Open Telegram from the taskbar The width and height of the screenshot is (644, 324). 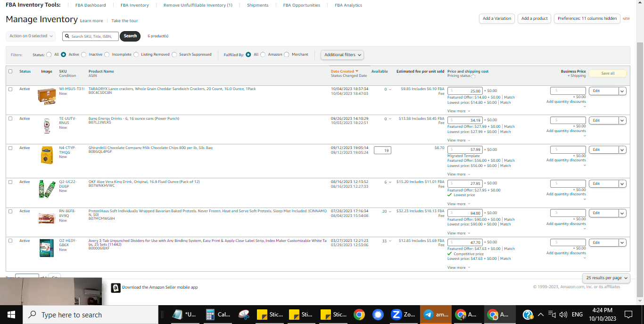[436, 315]
